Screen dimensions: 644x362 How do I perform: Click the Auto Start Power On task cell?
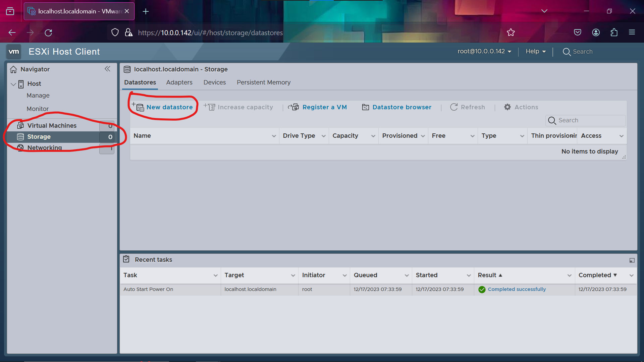[x=170, y=290]
